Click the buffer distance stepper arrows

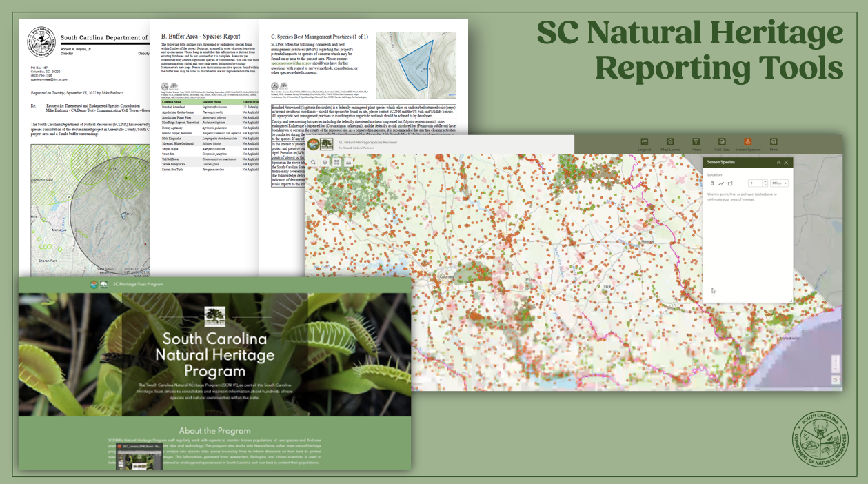click(765, 183)
